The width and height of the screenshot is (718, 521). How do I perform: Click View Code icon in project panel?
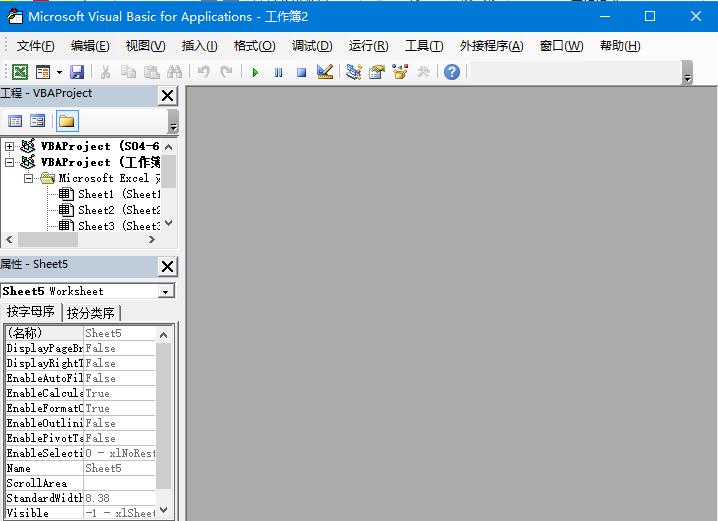pos(16,121)
